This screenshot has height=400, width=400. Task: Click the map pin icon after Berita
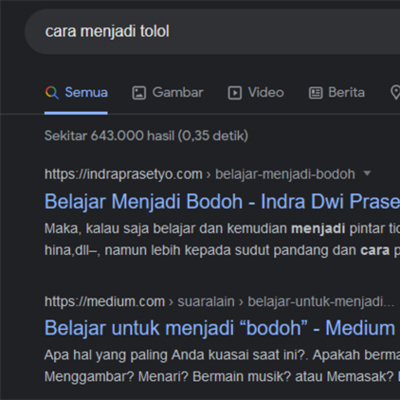[x=395, y=93]
